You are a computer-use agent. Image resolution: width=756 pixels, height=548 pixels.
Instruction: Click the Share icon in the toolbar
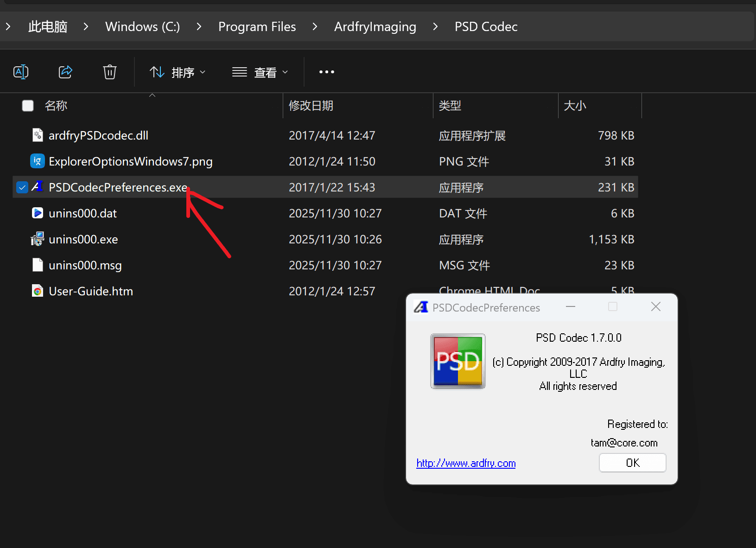(65, 72)
